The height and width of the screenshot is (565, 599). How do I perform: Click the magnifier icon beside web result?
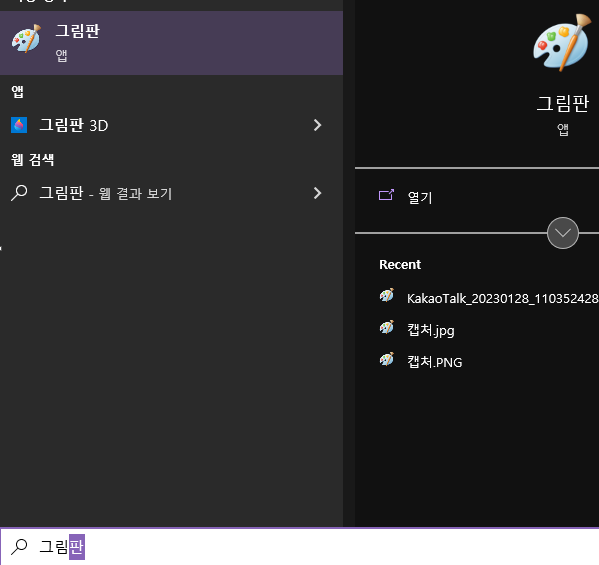pos(19,193)
